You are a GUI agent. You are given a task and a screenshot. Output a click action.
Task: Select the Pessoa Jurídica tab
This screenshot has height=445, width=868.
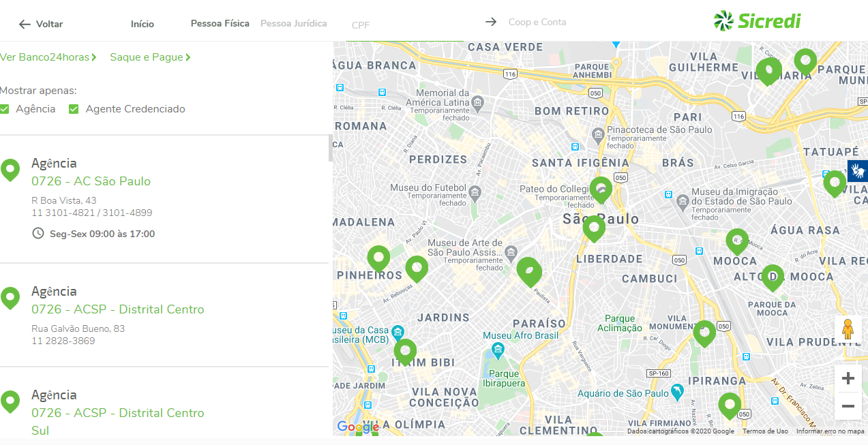(294, 23)
